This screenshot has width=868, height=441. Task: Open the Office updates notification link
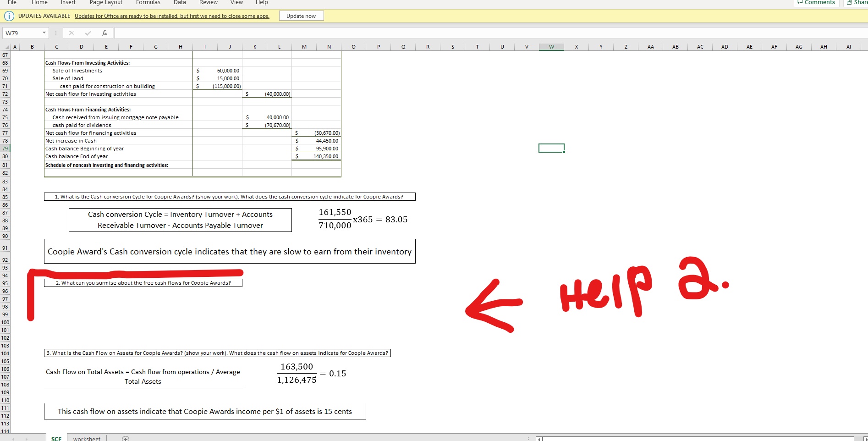click(172, 16)
